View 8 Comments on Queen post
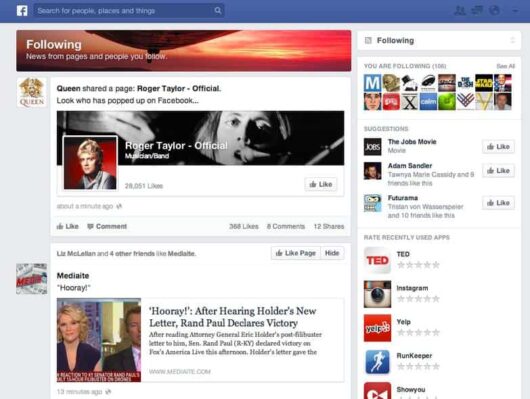 (x=286, y=226)
